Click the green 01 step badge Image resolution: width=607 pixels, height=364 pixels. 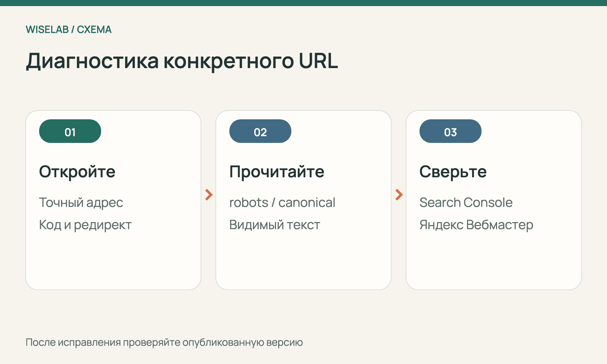coord(70,131)
